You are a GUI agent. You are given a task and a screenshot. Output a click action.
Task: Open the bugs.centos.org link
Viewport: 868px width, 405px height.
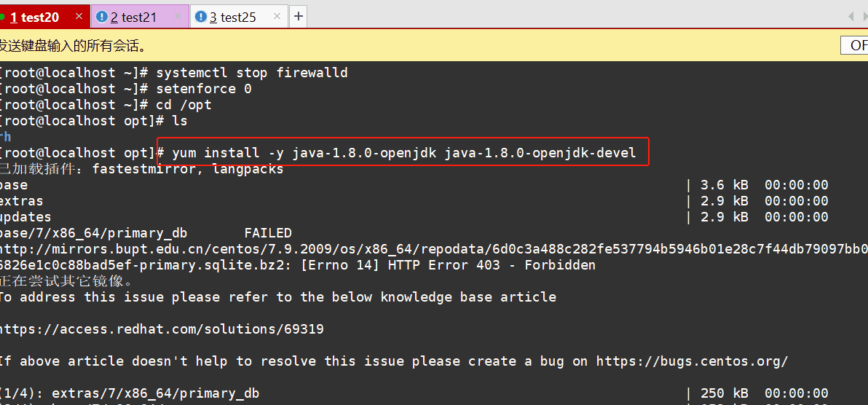coord(692,361)
